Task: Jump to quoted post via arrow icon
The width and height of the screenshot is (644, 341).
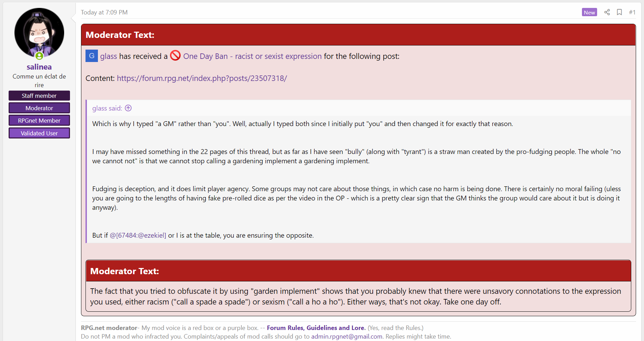Action: point(128,108)
